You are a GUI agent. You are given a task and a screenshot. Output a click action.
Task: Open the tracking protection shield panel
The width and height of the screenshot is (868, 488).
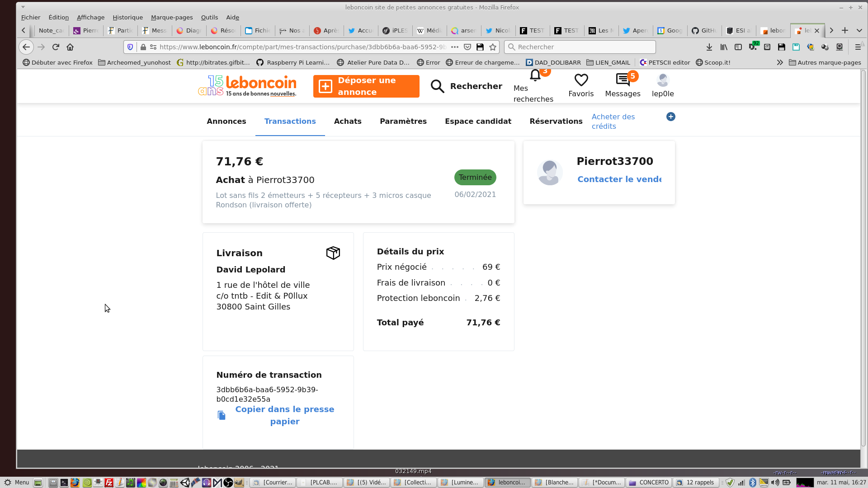130,47
